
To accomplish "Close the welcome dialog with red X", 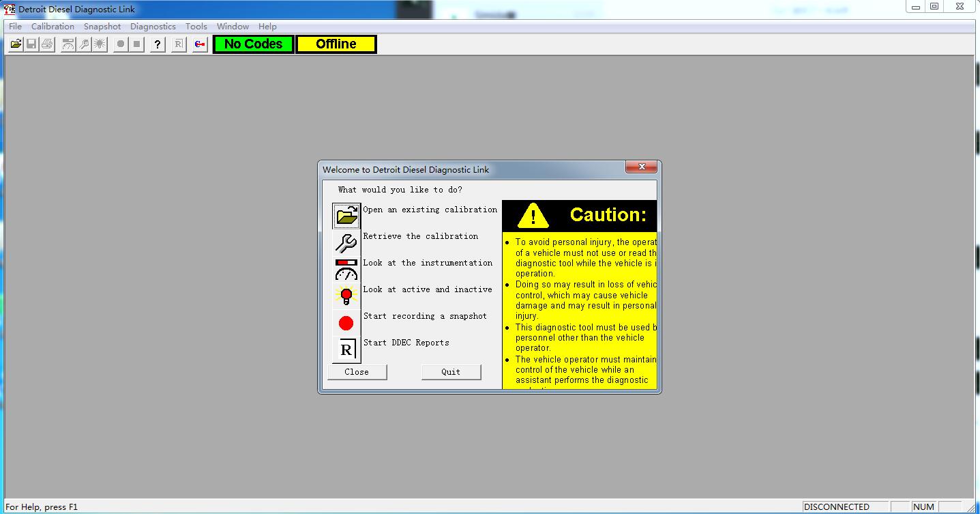I will click(642, 167).
